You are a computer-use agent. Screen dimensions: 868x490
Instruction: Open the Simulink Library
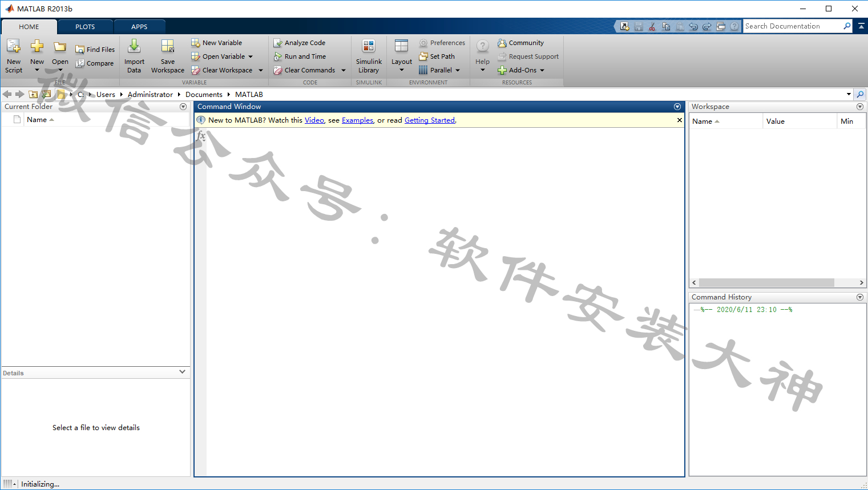[x=369, y=56]
